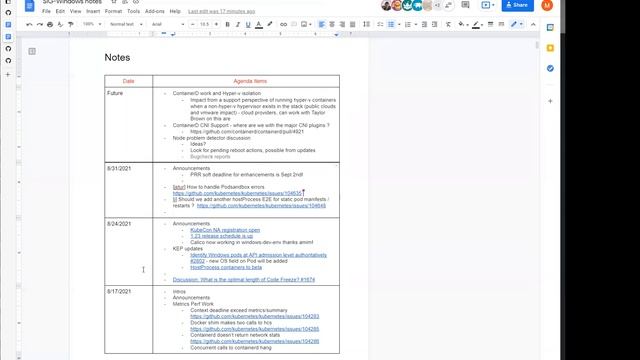
Task: Increase the font size
Action: click(x=216, y=24)
